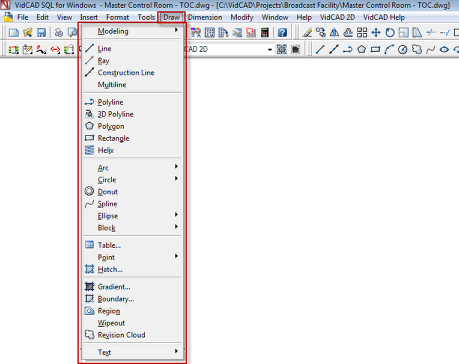Click the New drawing toolbar icon
The height and width of the screenshot is (364, 459).
coord(14,32)
